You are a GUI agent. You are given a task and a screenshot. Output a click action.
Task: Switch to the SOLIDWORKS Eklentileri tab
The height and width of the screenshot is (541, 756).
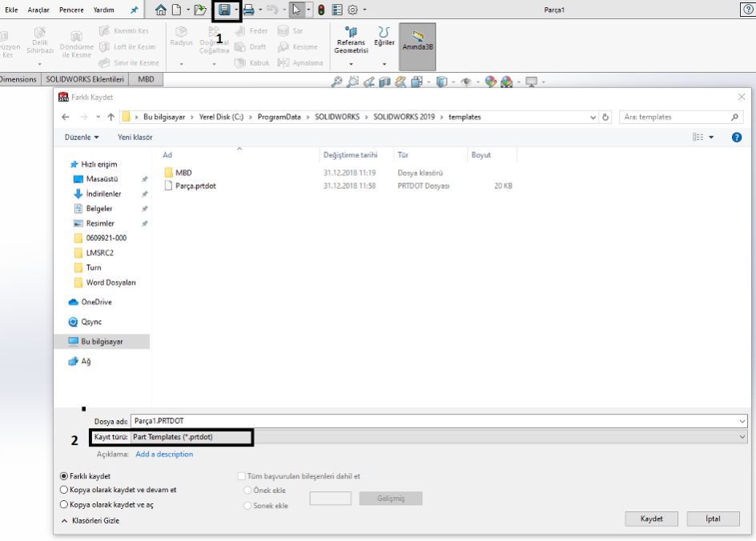click(x=85, y=79)
